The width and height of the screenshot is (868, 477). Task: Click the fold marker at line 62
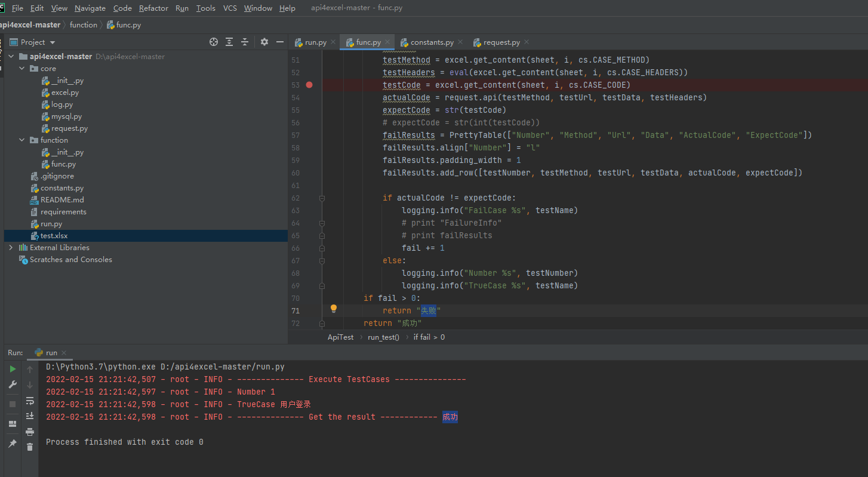pyautogui.click(x=322, y=198)
